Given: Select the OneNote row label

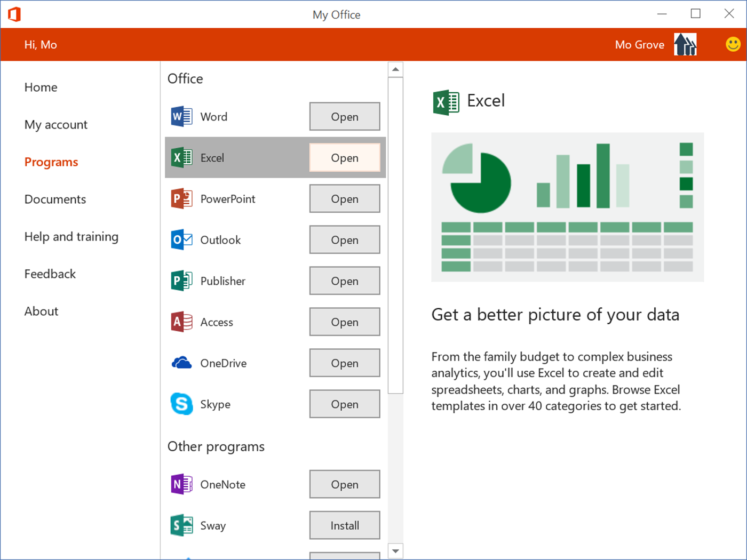Looking at the screenshot, I should tap(223, 484).
